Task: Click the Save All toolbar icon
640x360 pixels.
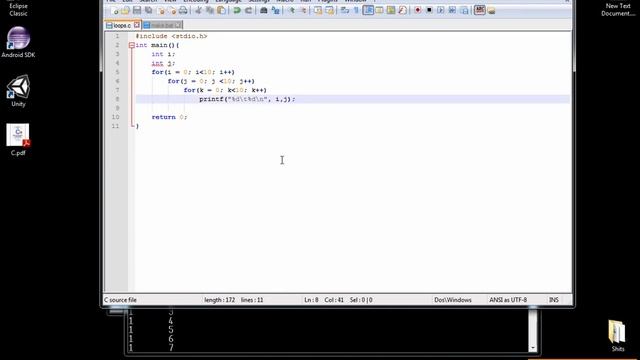Action: click(149, 10)
